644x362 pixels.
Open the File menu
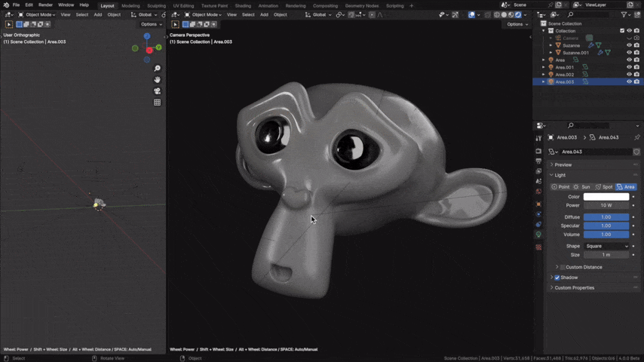[16, 5]
